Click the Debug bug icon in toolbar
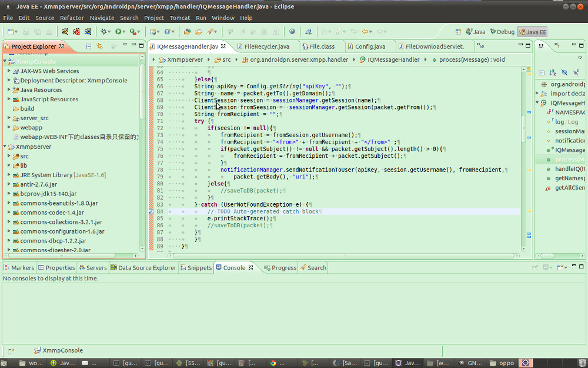Image resolution: width=588 pixels, height=368 pixels. point(105,32)
